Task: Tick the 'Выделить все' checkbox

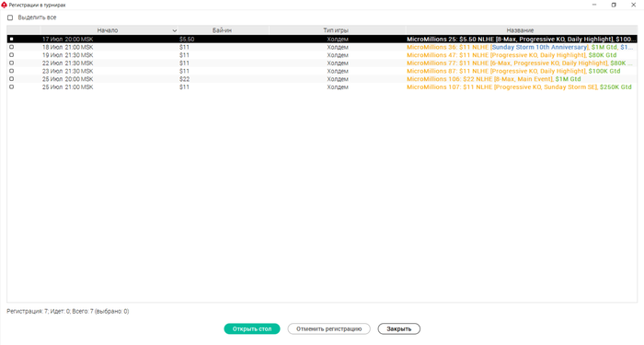Action: point(10,17)
